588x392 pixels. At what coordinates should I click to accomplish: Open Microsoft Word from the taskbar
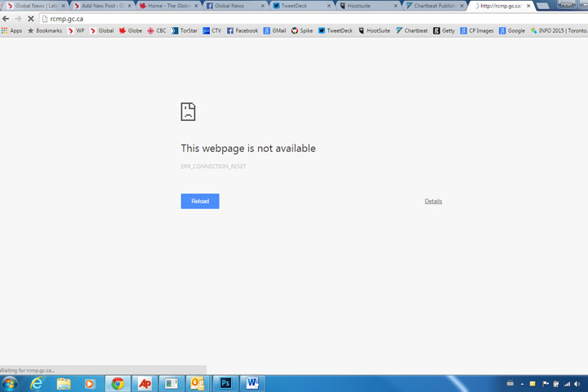point(252,383)
